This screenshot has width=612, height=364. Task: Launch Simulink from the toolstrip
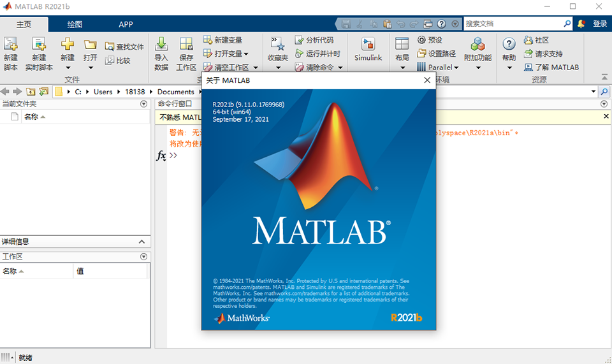368,50
